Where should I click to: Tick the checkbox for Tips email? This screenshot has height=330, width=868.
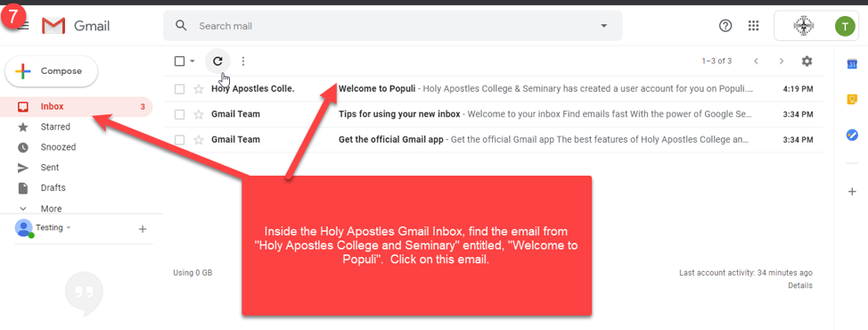tap(179, 115)
